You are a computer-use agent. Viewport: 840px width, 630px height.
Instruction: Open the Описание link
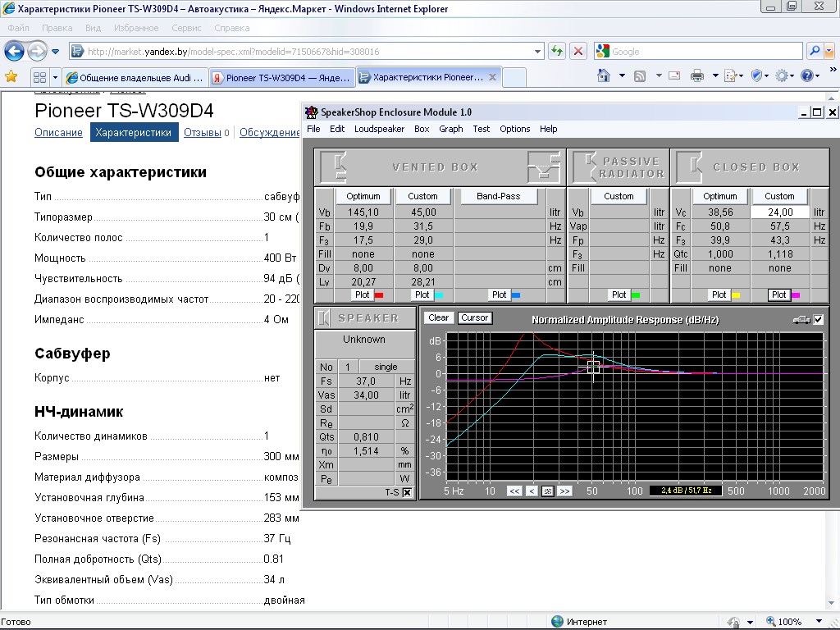tap(58, 132)
